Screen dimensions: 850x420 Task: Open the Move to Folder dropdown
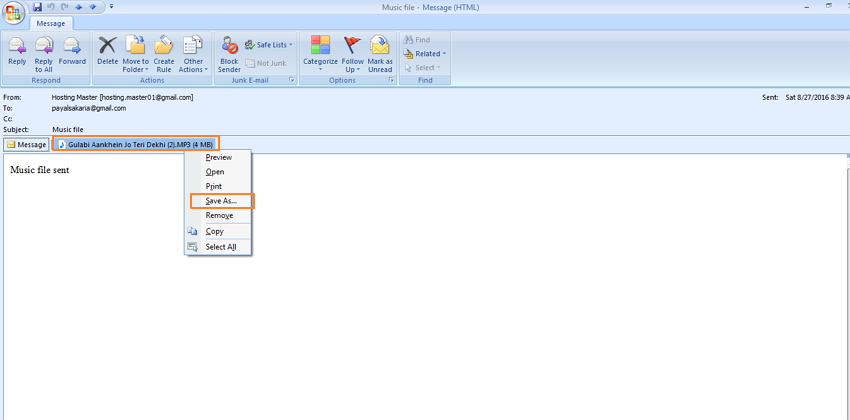(136, 53)
